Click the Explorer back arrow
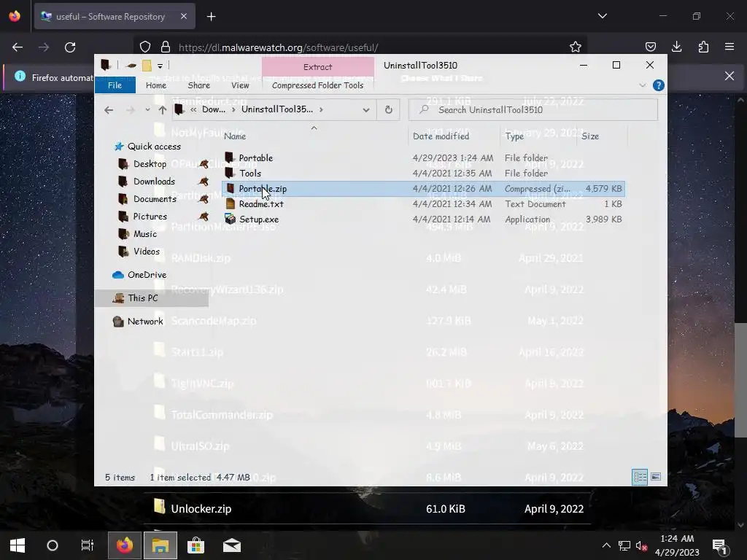Screen dimensions: 747x560 (109, 110)
